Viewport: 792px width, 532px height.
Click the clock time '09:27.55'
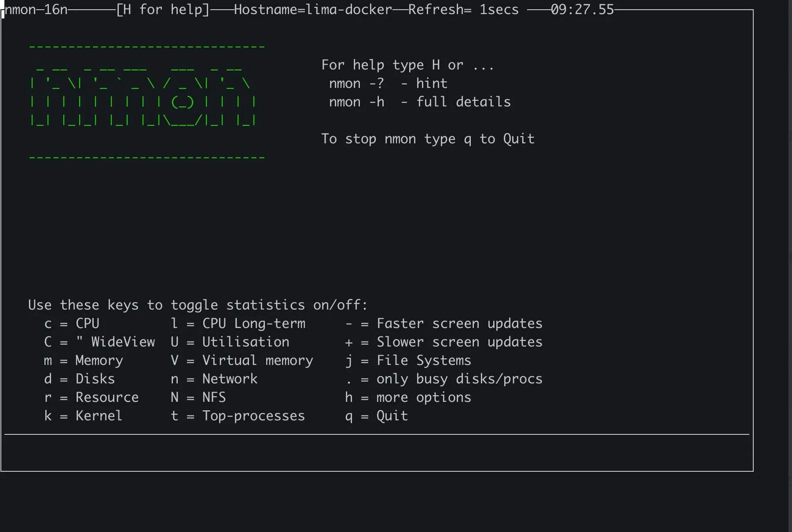582,9
